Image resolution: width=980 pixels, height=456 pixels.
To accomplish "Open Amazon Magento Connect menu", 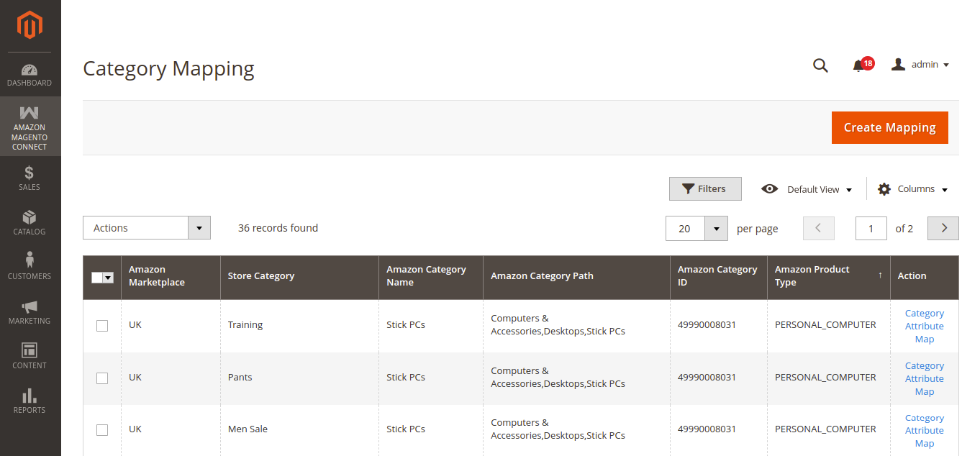I will [x=30, y=127].
